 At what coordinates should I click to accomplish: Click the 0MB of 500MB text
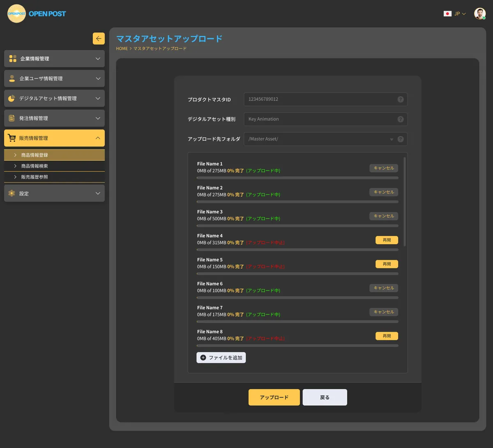212,219
